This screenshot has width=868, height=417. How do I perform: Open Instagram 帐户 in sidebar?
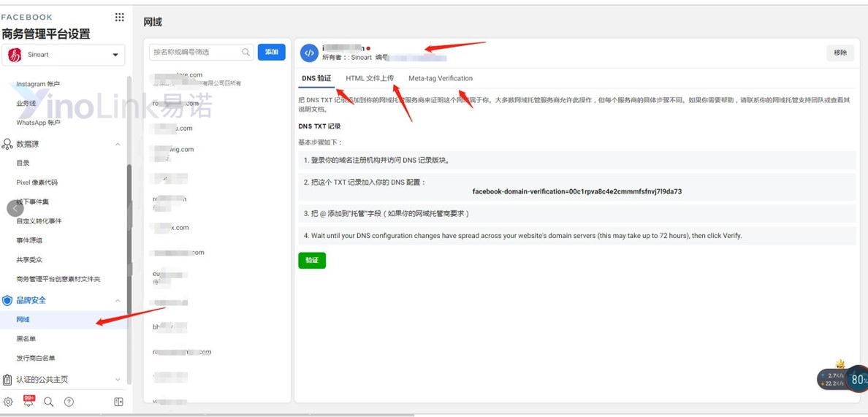pyautogui.click(x=38, y=84)
